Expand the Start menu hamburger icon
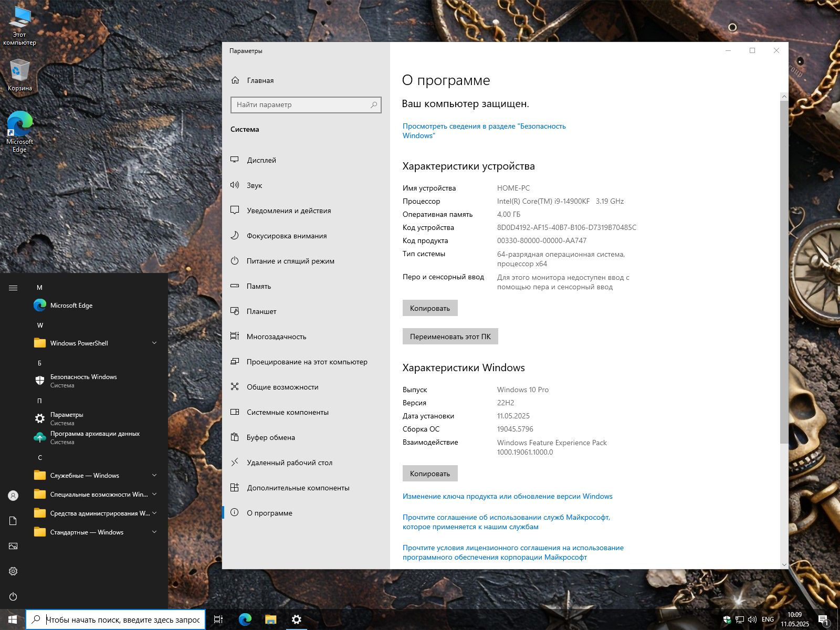 click(x=13, y=288)
